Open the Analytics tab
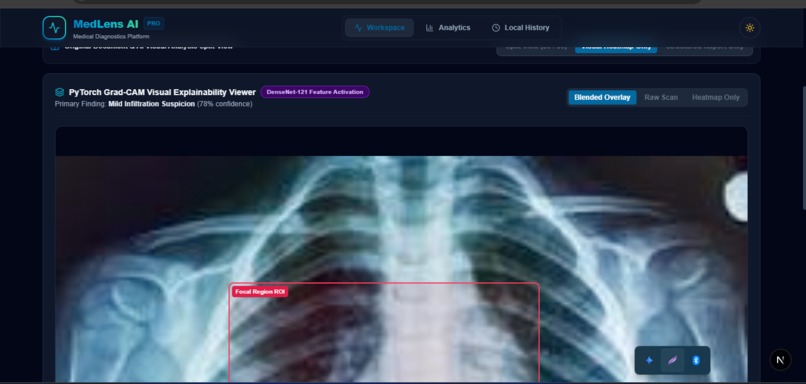This screenshot has width=806, height=384. click(x=447, y=28)
